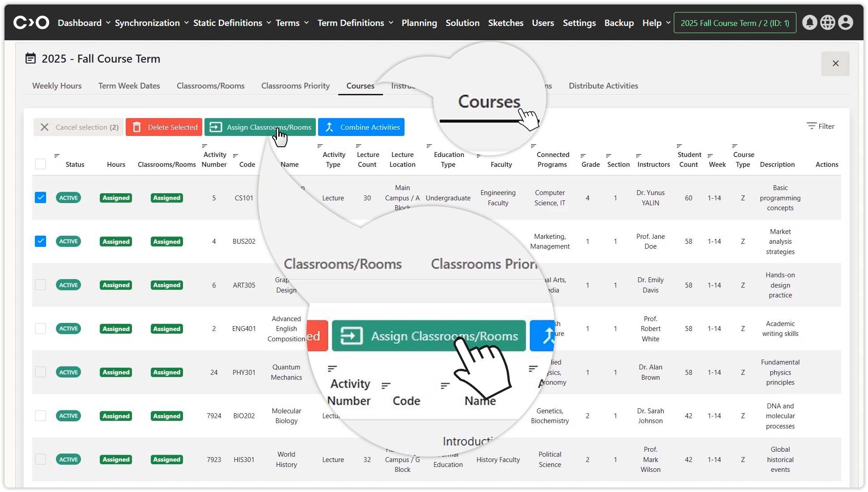Sort by Student Count column icon
Screen dimensions: 868x492
point(679,146)
